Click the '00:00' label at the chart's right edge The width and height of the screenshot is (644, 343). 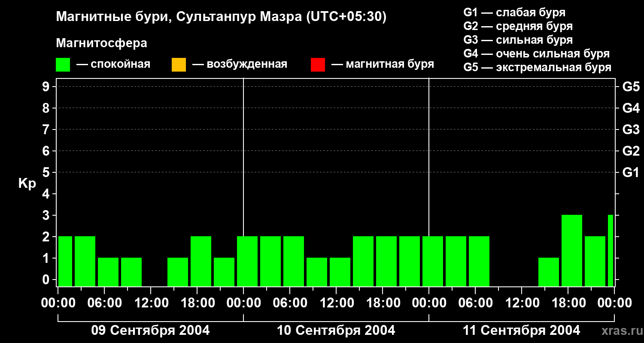pyautogui.click(x=614, y=303)
